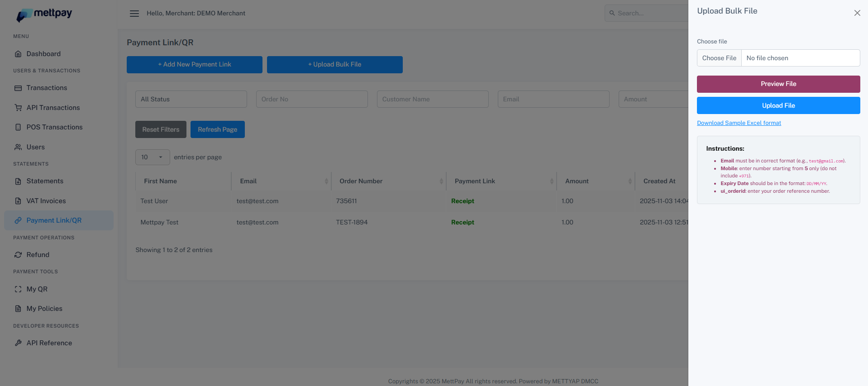Focus the Amount filter field
Viewport: 868px width, 386px height.
coord(653,99)
